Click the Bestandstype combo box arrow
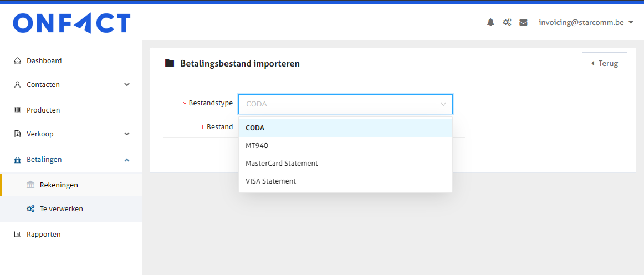The height and width of the screenshot is (275, 644). (x=443, y=104)
